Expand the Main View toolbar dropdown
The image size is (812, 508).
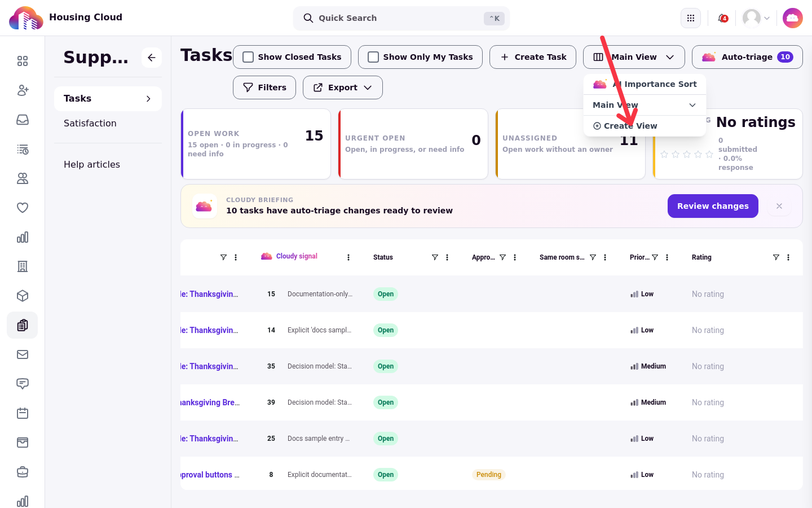pyautogui.click(x=634, y=57)
